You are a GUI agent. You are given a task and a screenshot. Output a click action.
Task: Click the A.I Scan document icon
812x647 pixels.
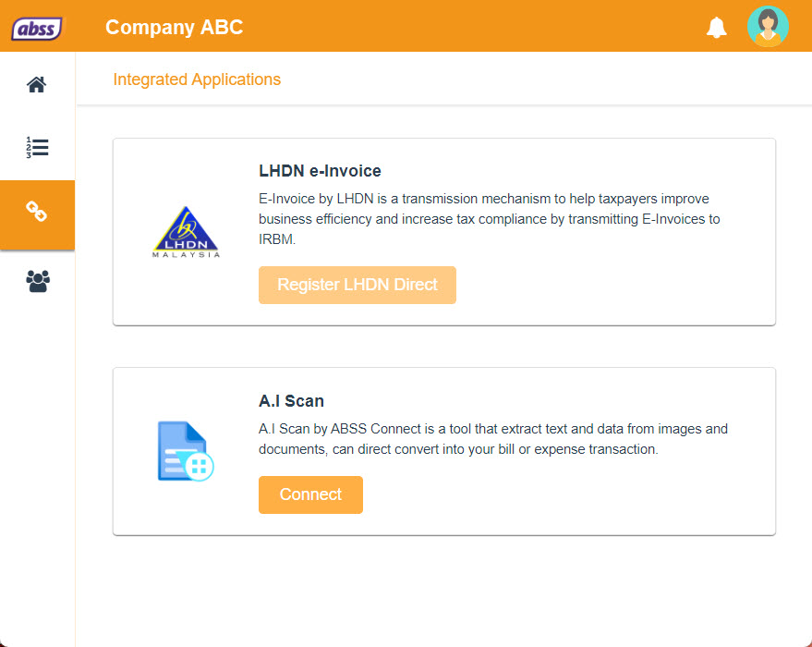pyautogui.click(x=185, y=451)
